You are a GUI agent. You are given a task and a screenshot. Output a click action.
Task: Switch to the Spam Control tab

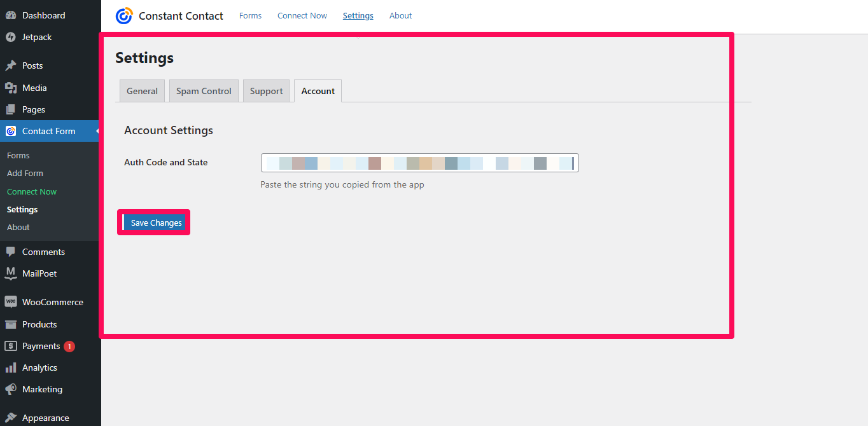[204, 91]
